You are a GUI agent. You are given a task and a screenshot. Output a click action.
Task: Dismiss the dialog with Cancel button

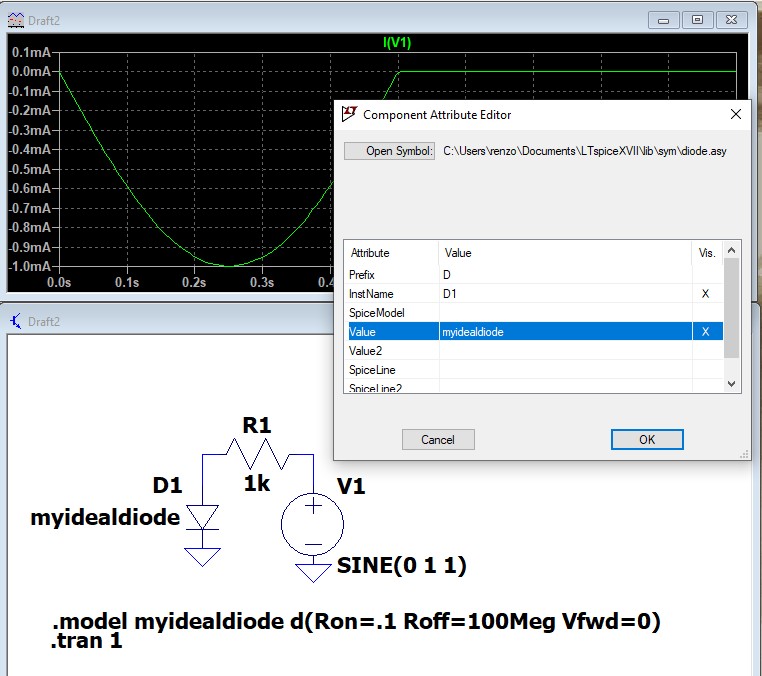[438, 439]
